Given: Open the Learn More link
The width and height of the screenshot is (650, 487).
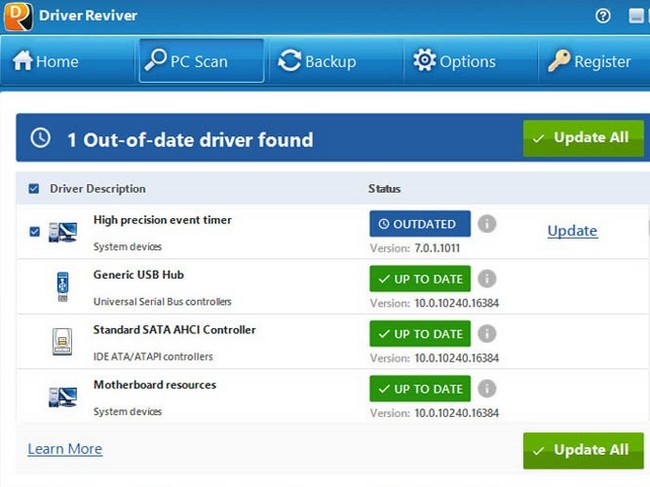Looking at the screenshot, I should click(65, 449).
